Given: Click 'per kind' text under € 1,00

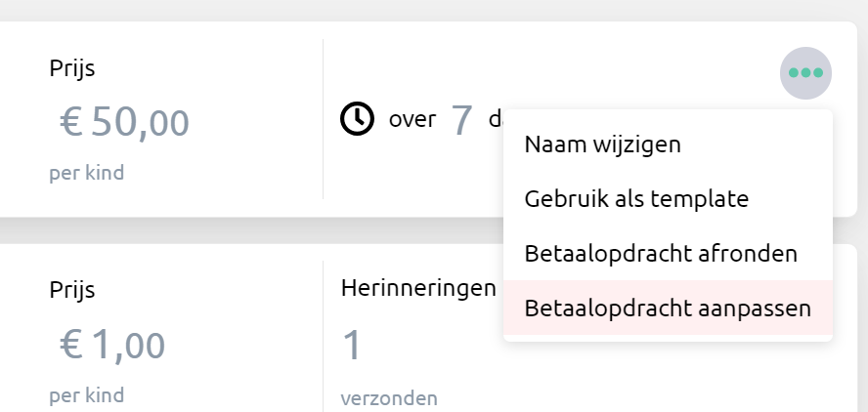Looking at the screenshot, I should point(86,395).
